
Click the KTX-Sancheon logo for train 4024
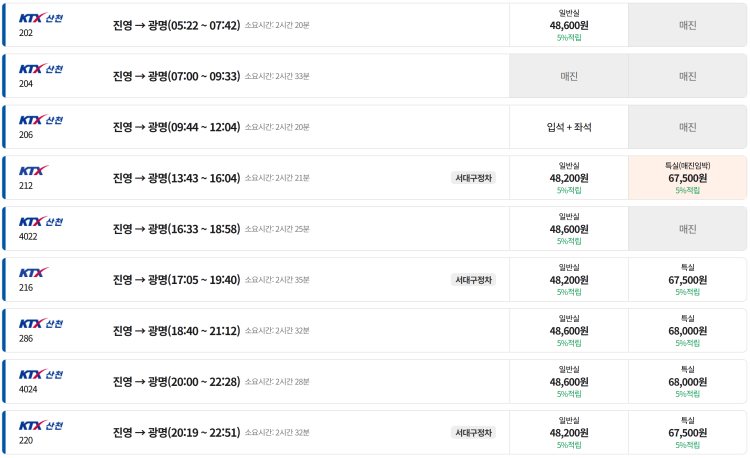[x=41, y=374]
